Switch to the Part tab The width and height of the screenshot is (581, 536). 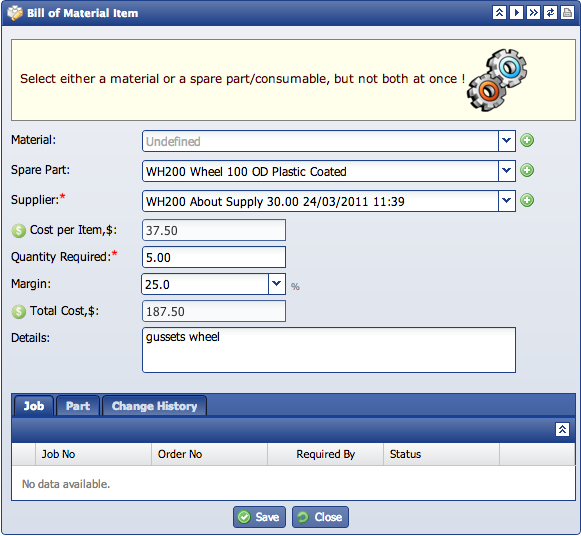78,406
